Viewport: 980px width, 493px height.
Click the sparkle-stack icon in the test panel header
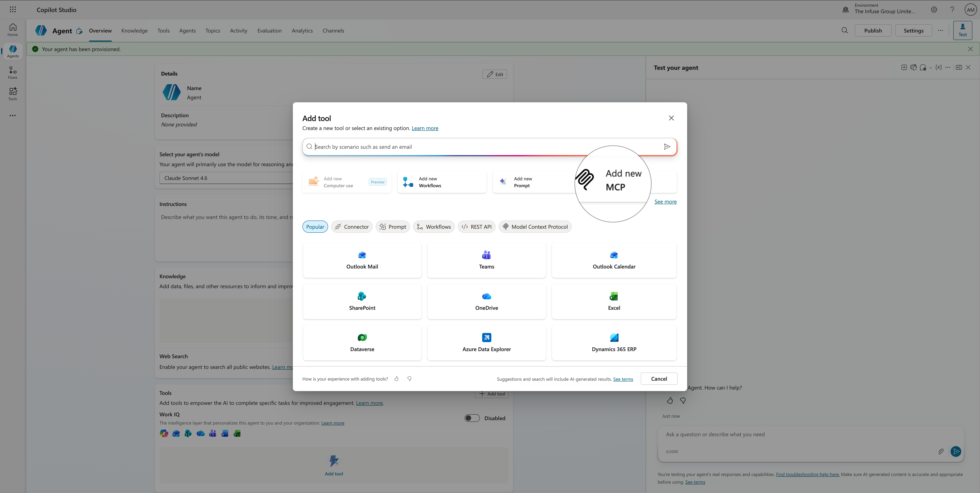pyautogui.click(x=913, y=68)
